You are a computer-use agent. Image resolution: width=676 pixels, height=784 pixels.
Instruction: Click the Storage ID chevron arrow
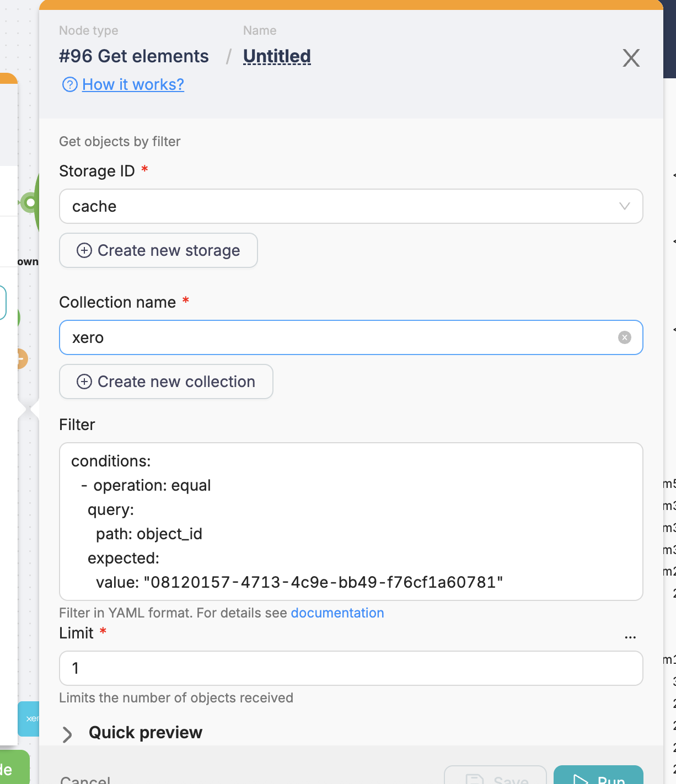(624, 206)
